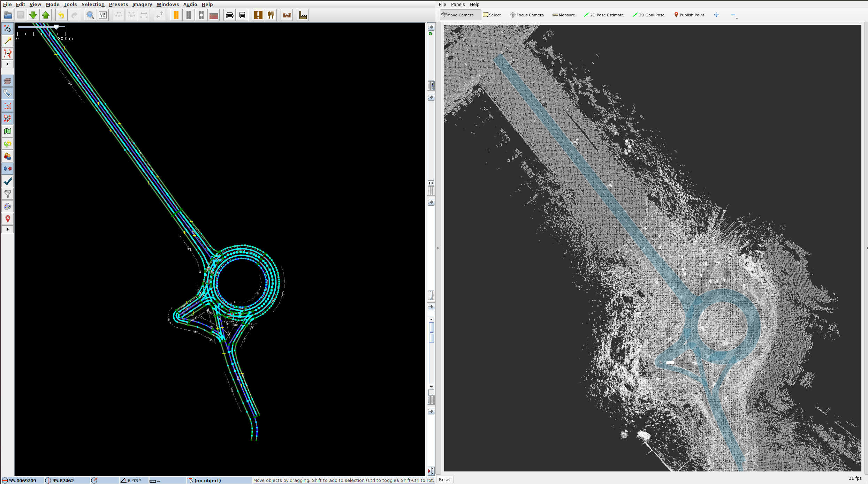Click the red map pin notes icon

coord(8,219)
